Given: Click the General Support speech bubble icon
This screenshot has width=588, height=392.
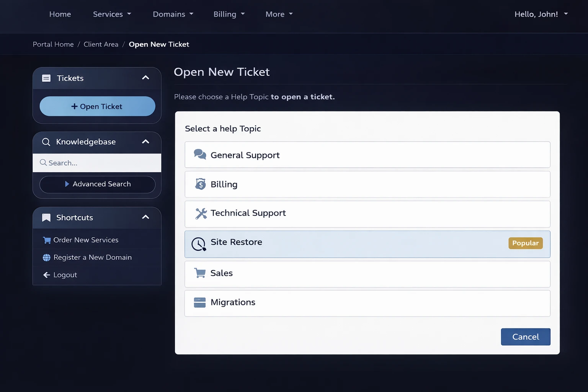Looking at the screenshot, I should point(199,154).
